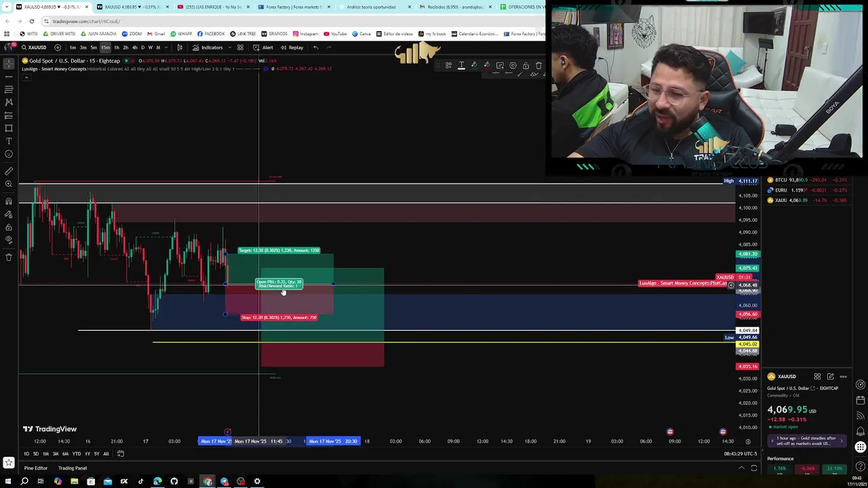Expand the favorite indicators dropdown arrow

[x=229, y=47]
